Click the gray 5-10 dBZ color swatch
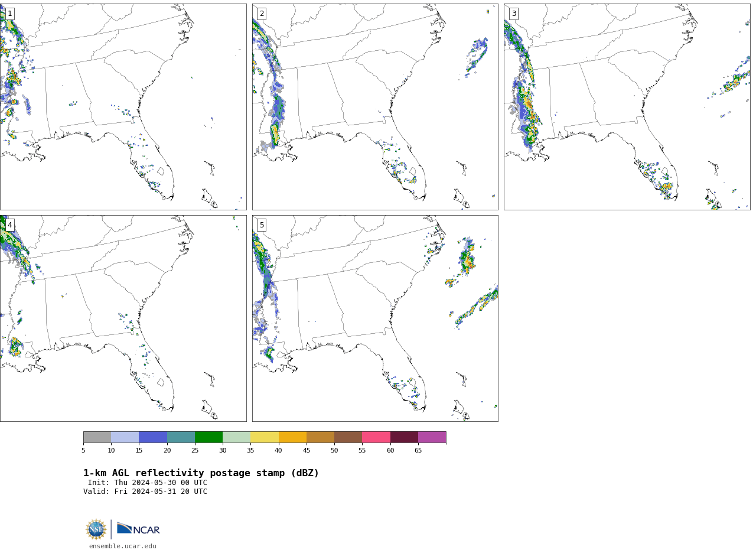The height and width of the screenshot is (553, 756). pos(97,437)
